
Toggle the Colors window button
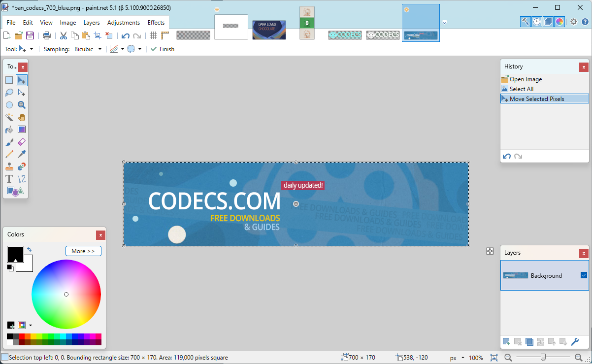pos(559,22)
